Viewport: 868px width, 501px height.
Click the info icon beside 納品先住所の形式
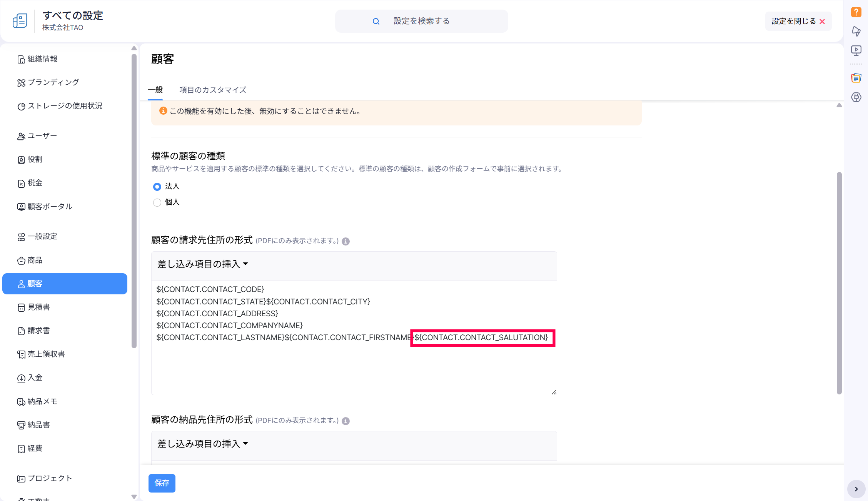346,421
